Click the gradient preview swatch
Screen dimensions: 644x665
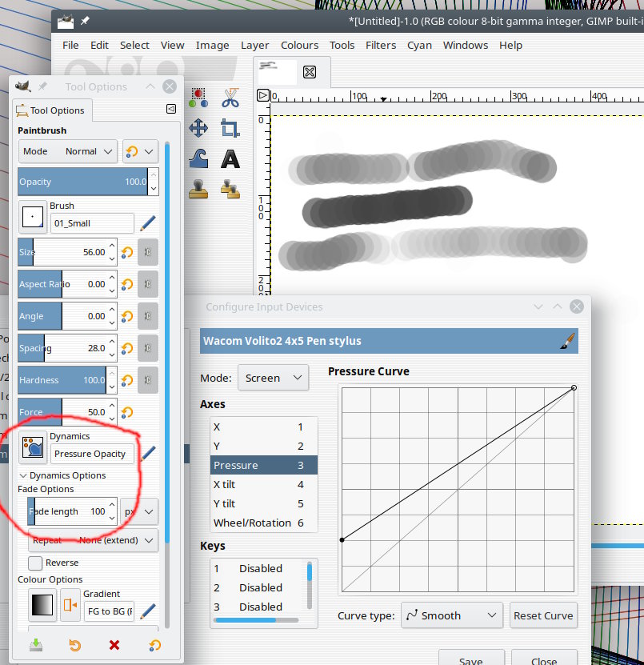(x=42, y=605)
